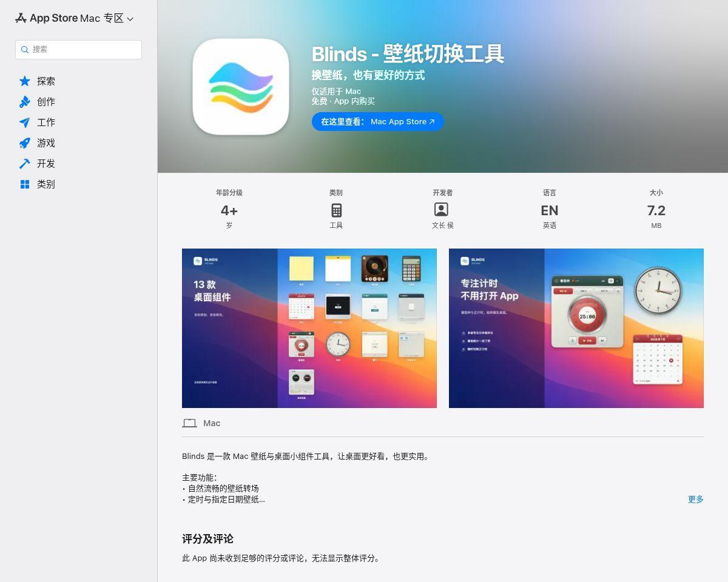Select the Mac device tab below screenshots
The image size is (728, 582).
pos(201,423)
